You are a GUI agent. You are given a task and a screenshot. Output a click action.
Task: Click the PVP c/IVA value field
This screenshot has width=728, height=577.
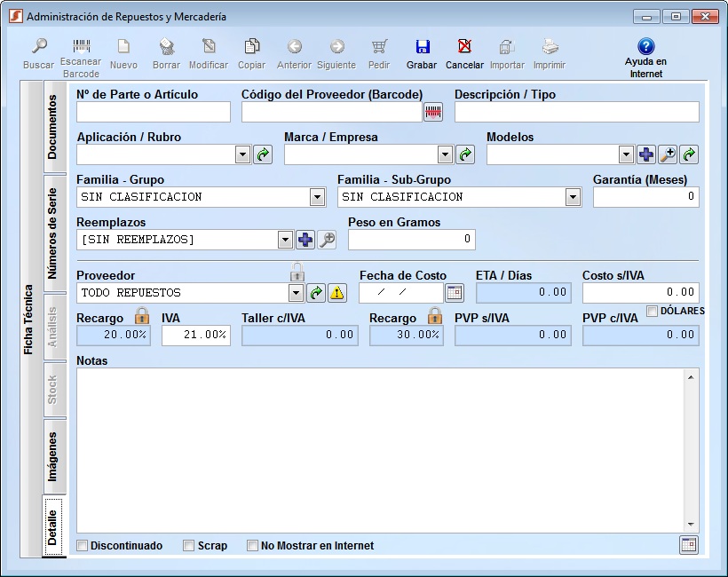click(x=641, y=336)
